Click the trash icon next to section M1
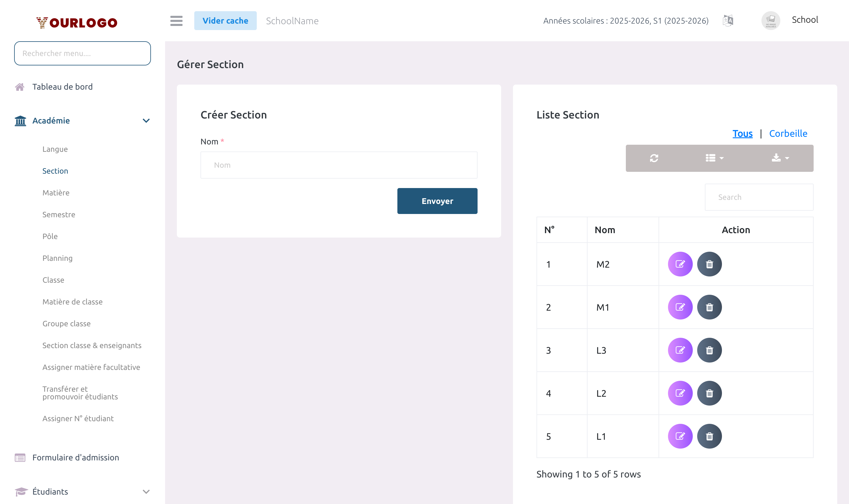The height and width of the screenshot is (504, 849). click(709, 307)
